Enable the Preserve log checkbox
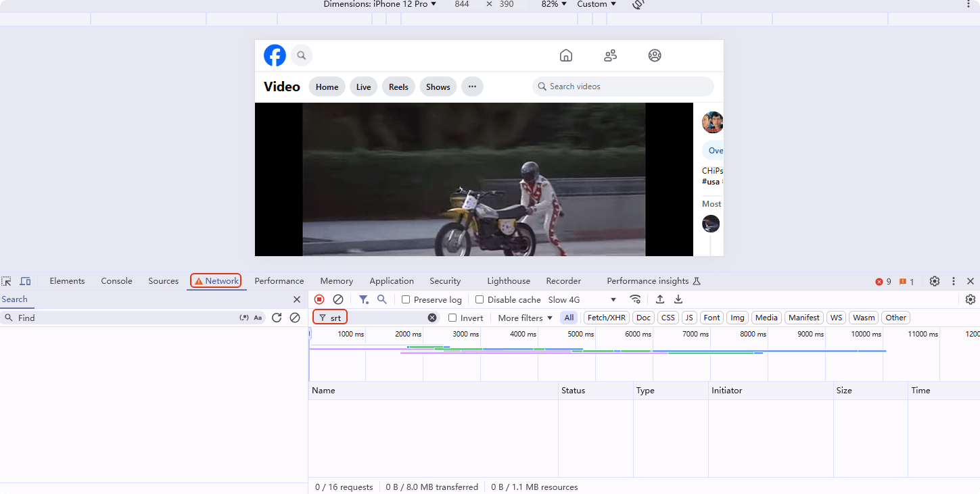Image resolution: width=980 pixels, height=494 pixels. click(x=406, y=299)
